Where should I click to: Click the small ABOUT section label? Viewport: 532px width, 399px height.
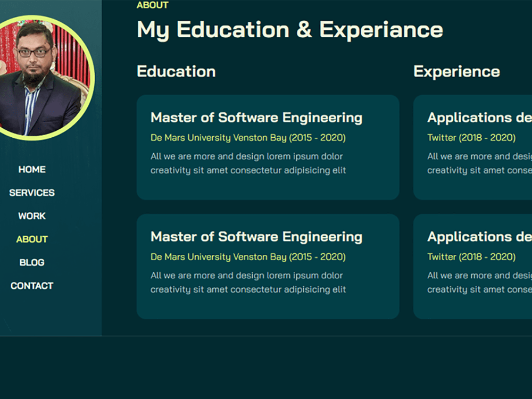153,5
